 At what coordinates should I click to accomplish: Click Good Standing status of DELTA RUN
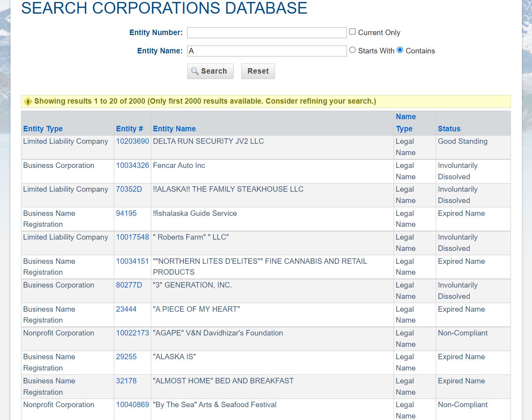[x=463, y=141]
